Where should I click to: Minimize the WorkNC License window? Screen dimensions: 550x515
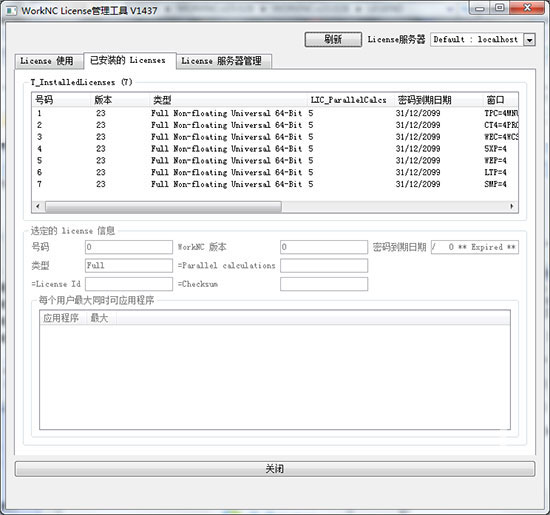pos(479,8)
